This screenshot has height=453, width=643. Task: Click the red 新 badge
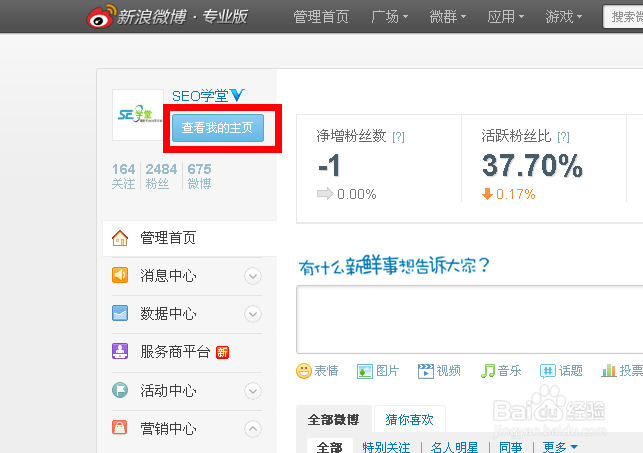pos(222,352)
